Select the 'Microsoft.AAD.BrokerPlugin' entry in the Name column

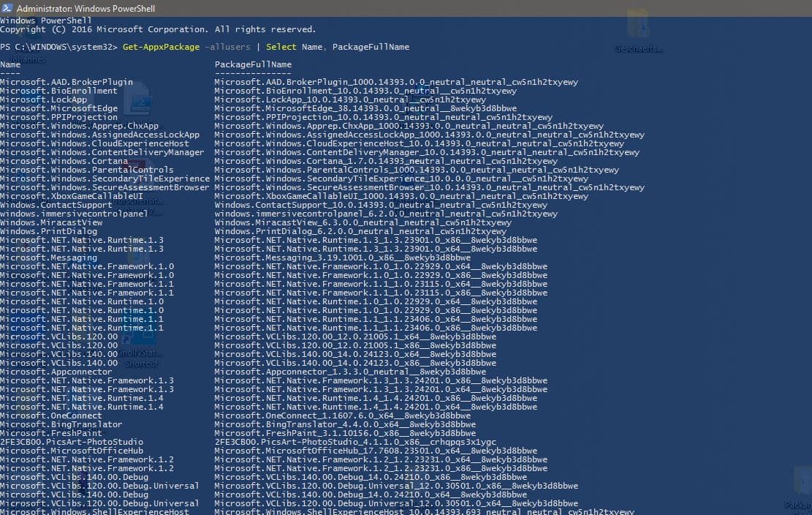click(x=67, y=82)
